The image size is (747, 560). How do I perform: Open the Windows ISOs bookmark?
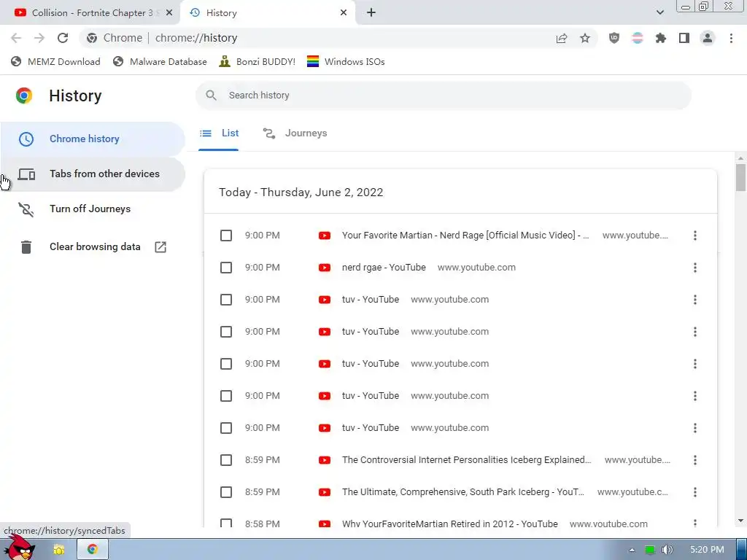click(346, 62)
